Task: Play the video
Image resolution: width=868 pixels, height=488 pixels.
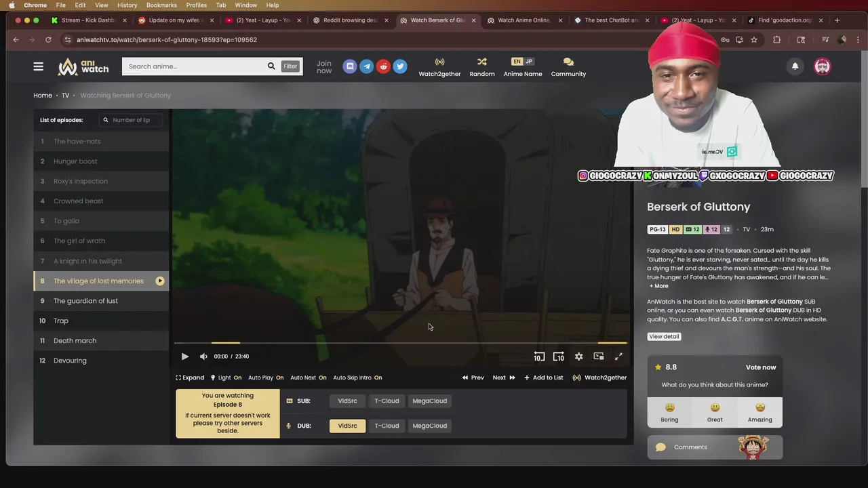Action: (185, 357)
